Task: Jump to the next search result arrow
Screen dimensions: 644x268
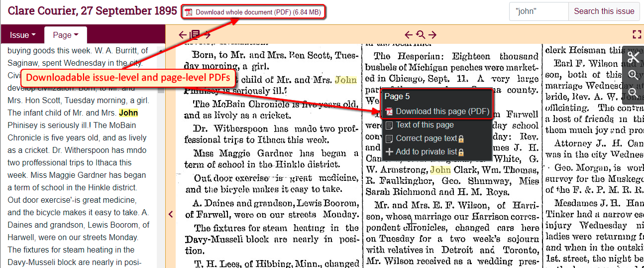Action: (x=432, y=34)
